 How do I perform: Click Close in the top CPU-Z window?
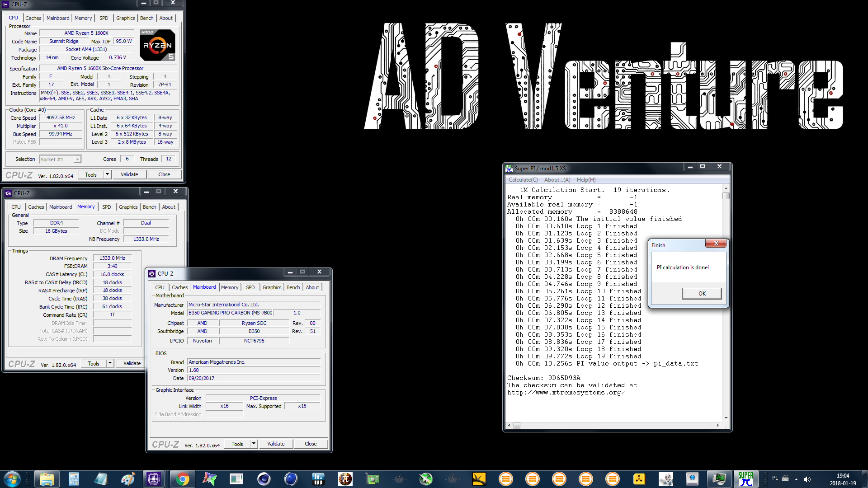[x=164, y=174]
